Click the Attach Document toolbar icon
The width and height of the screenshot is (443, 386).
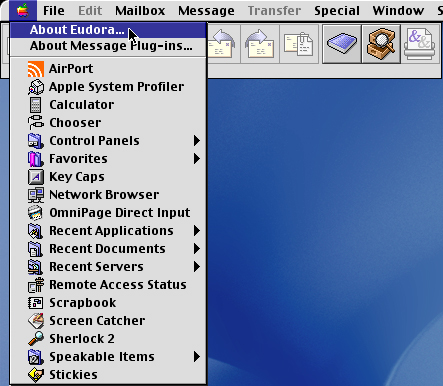coord(299,44)
